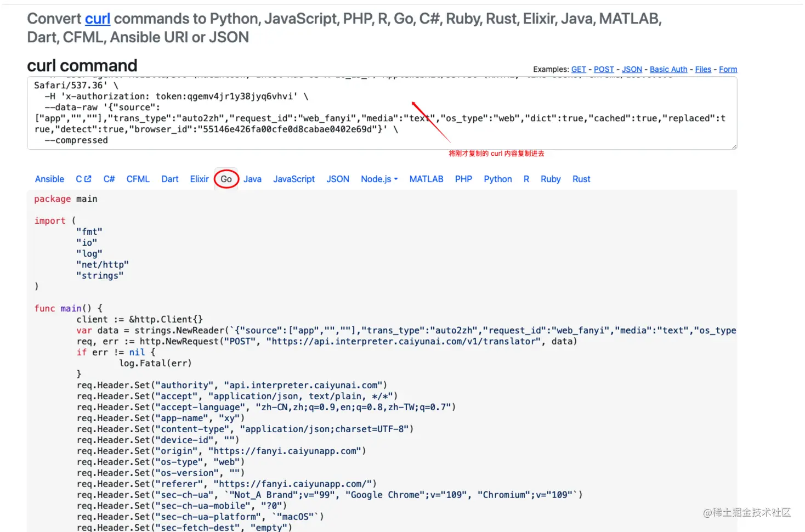This screenshot has height=532, width=805.
Task: Open the Ansible tab
Action: (x=49, y=179)
